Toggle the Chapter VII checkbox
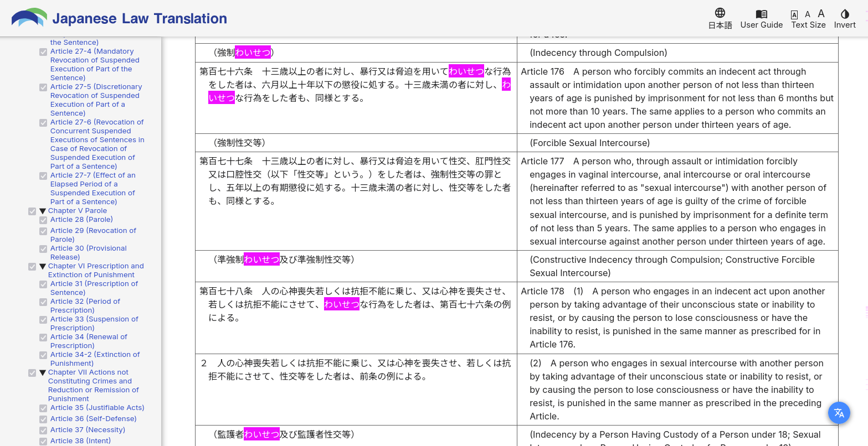 pyautogui.click(x=32, y=373)
